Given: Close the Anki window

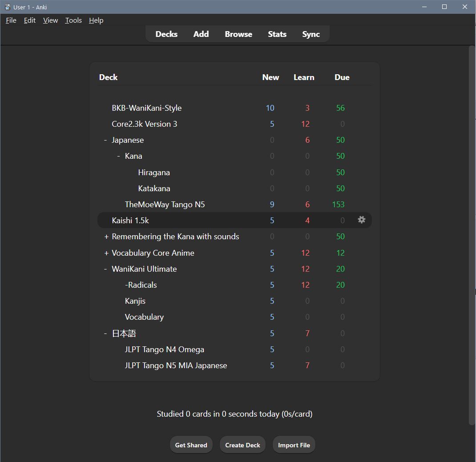Looking at the screenshot, I should point(465,7).
